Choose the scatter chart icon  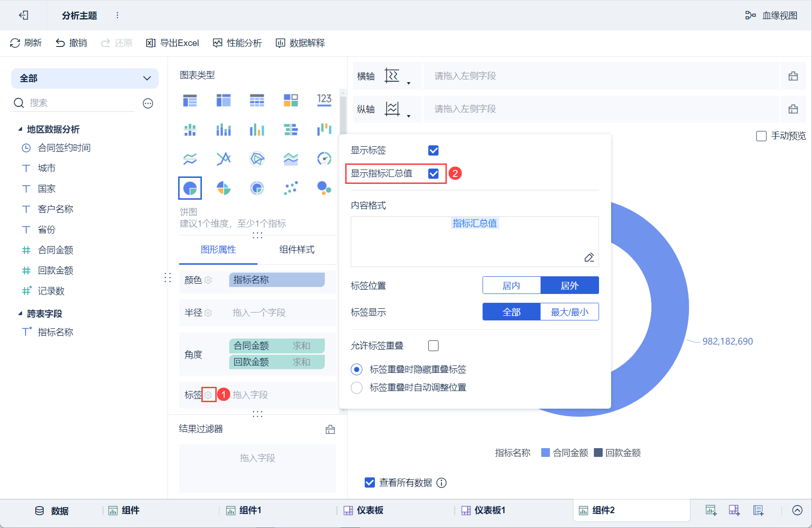(291, 188)
